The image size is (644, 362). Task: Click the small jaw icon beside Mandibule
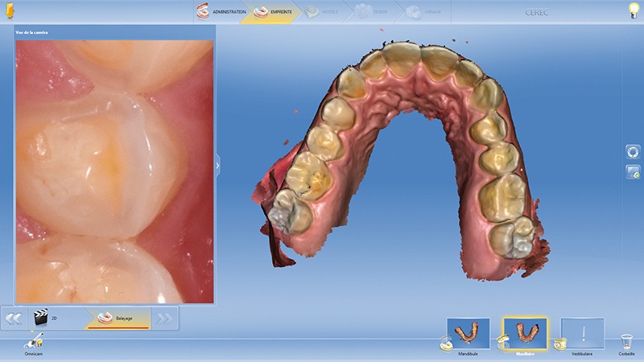tap(444, 342)
